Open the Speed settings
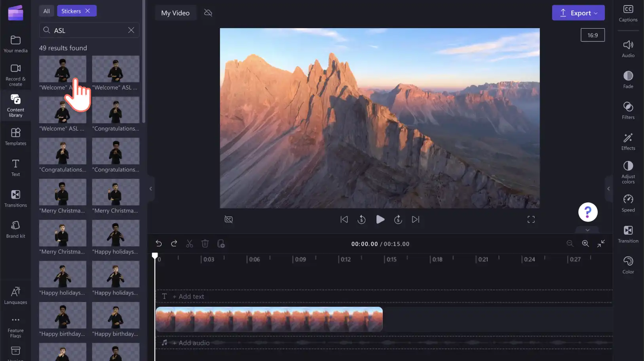 [x=628, y=203]
